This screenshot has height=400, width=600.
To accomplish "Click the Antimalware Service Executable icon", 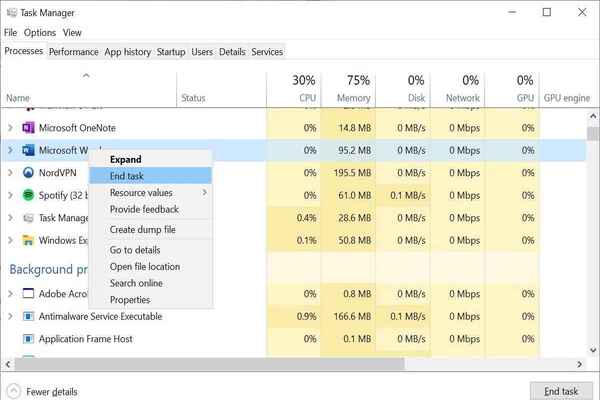I will point(28,316).
